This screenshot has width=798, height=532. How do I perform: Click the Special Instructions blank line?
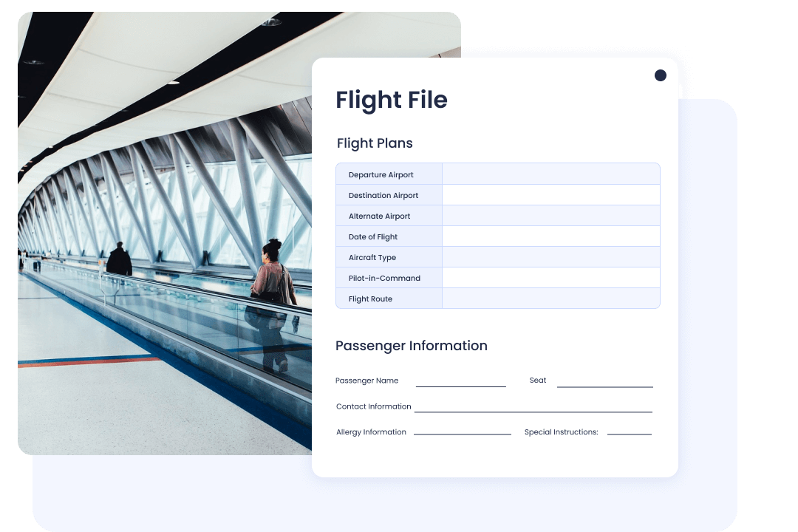(x=629, y=434)
